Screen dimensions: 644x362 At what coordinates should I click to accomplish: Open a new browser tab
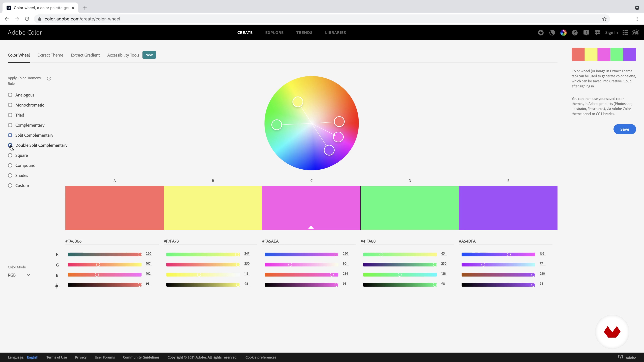click(85, 8)
